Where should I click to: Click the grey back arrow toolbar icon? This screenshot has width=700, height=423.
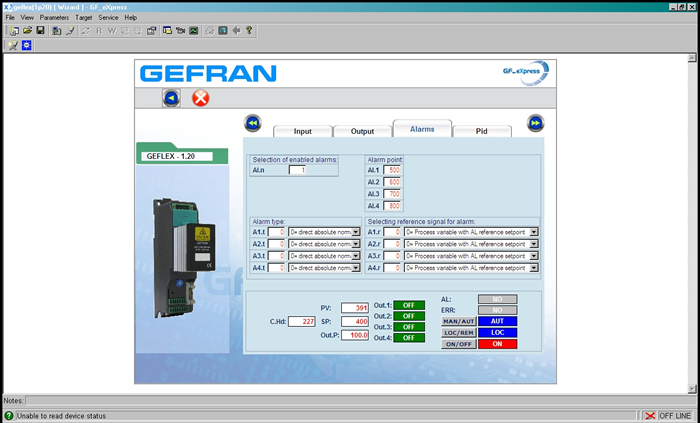tap(236, 31)
